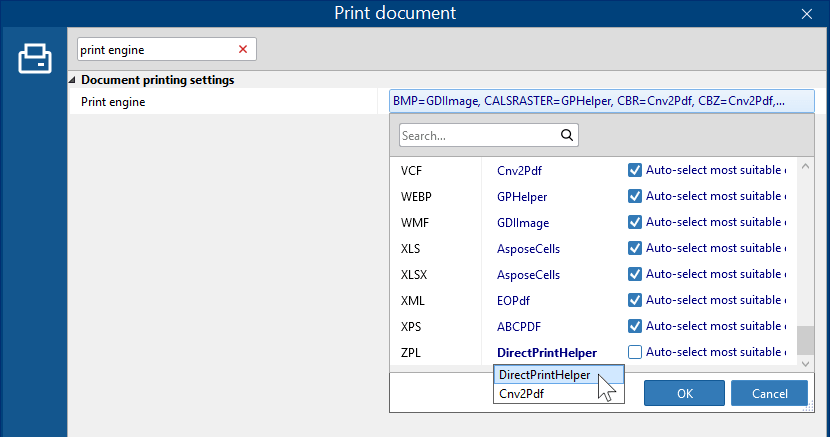Toggle auto-select checkbox for XML
Screen dimensions: 830x437
pos(635,300)
